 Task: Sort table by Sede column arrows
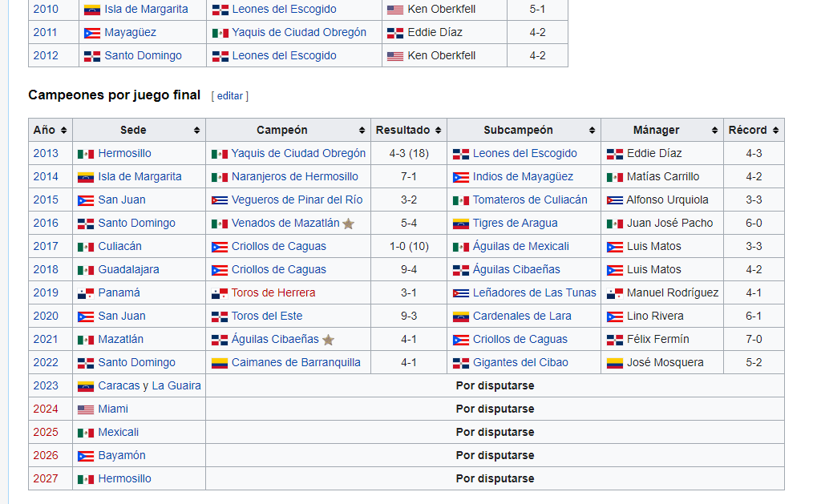pos(197,130)
